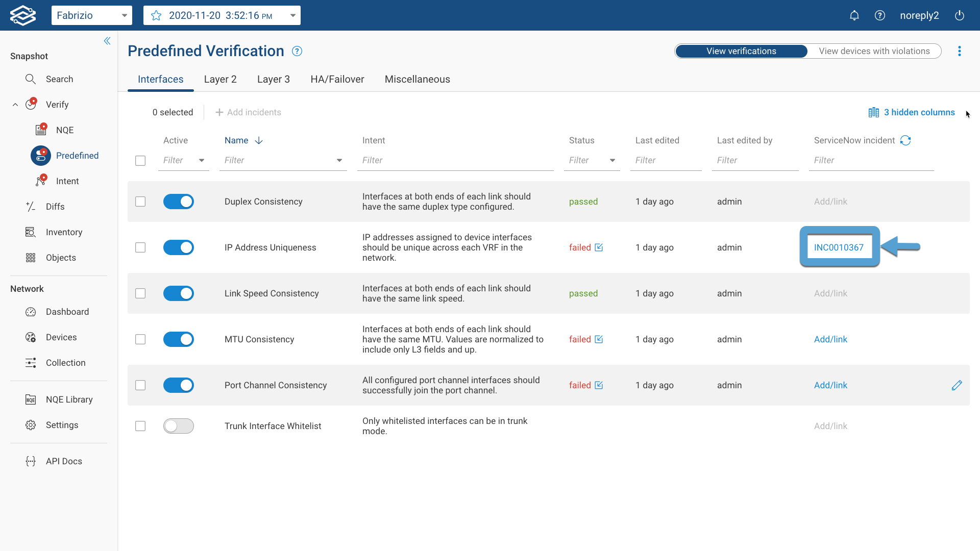Screen dimensions: 980x551
Task: Disable the Duplex Consistency verification
Action: coord(178,202)
